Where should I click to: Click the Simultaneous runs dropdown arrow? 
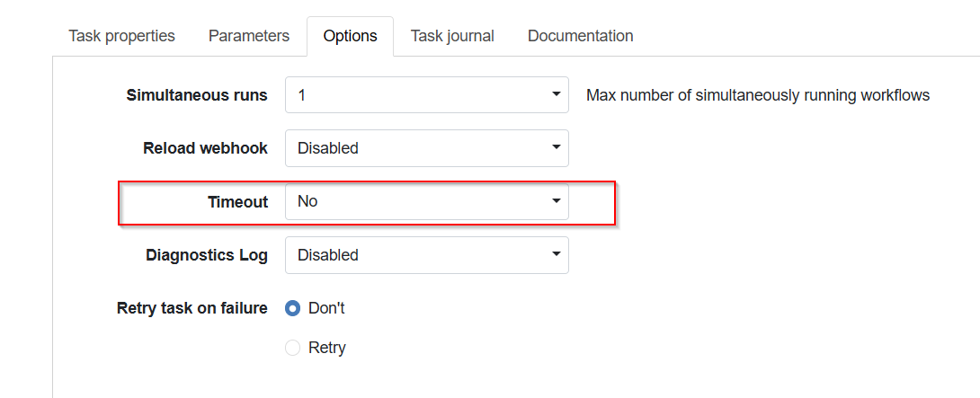557,94
